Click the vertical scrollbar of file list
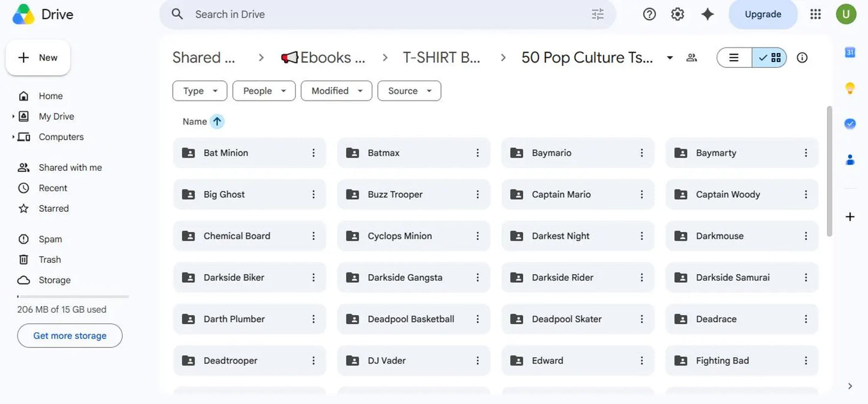The image size is (868, 404). click(x=830, y=171)
